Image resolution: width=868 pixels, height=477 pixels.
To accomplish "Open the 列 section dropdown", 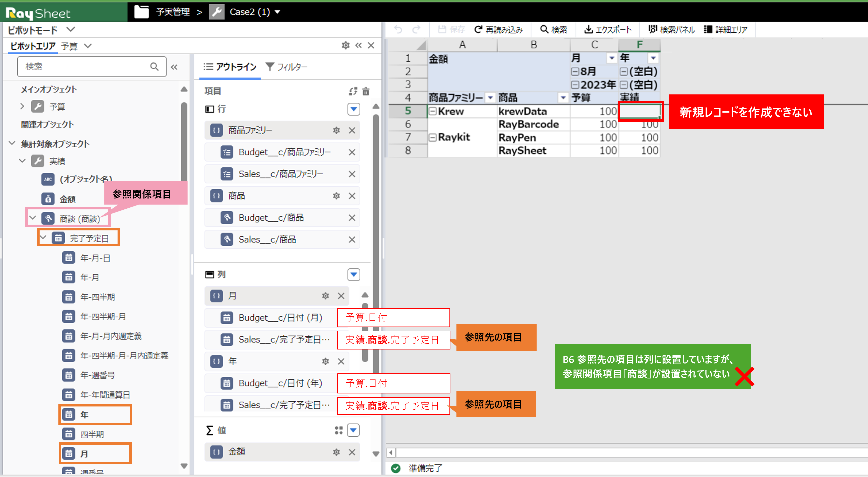I will point(353,274).
